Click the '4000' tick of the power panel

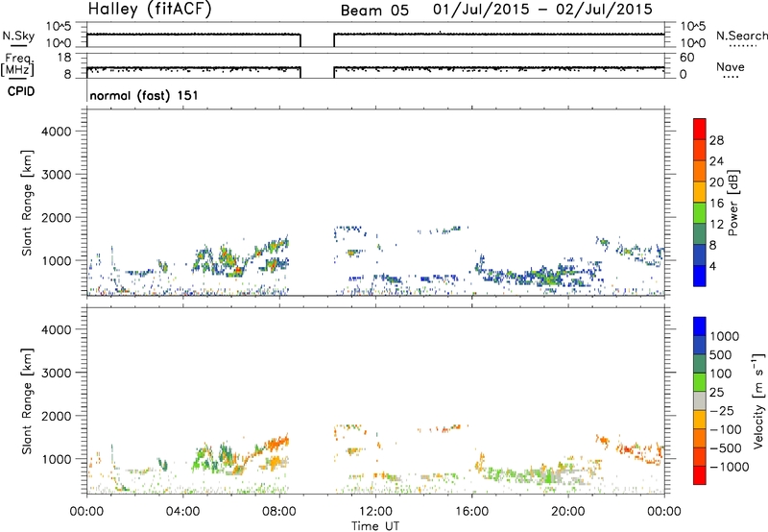click(56, 132)
